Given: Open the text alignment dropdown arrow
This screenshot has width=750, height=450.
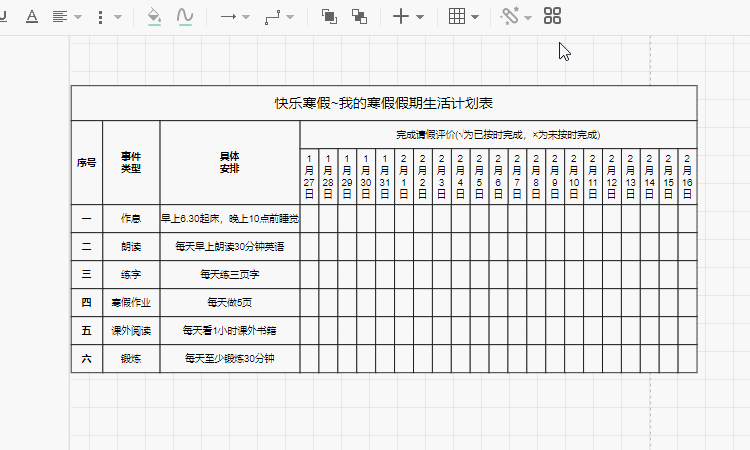Looking at the screenshot, I should pos(78,17).
